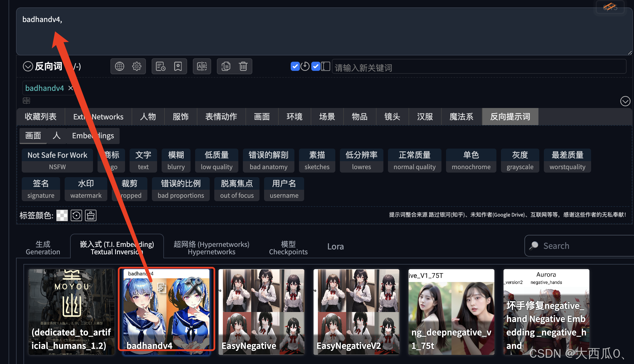
Task: Toggle the second blue checkbox beside text-cursor icon
Action: pyautogui.click(x=316, y=66)
